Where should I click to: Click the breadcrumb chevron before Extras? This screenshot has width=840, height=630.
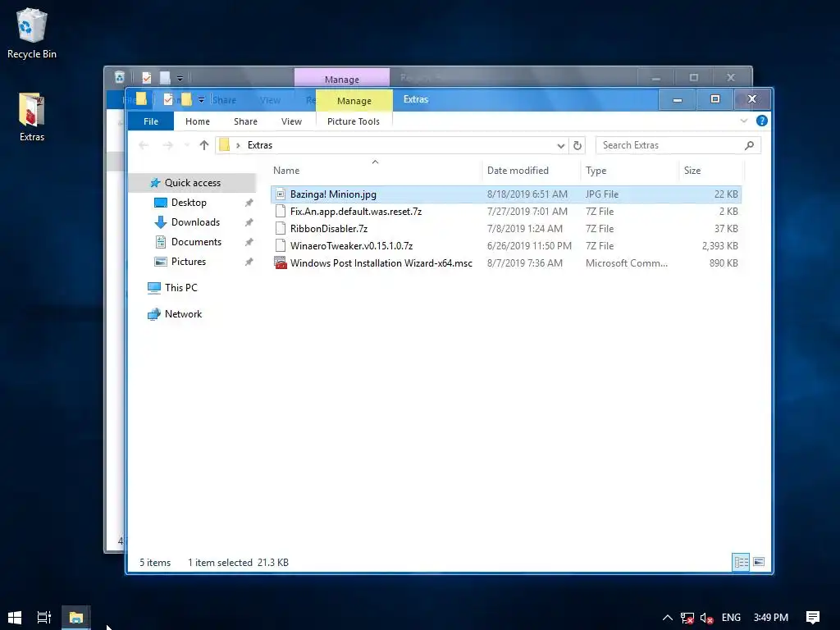pyautogui.click(x=238, y=145)
